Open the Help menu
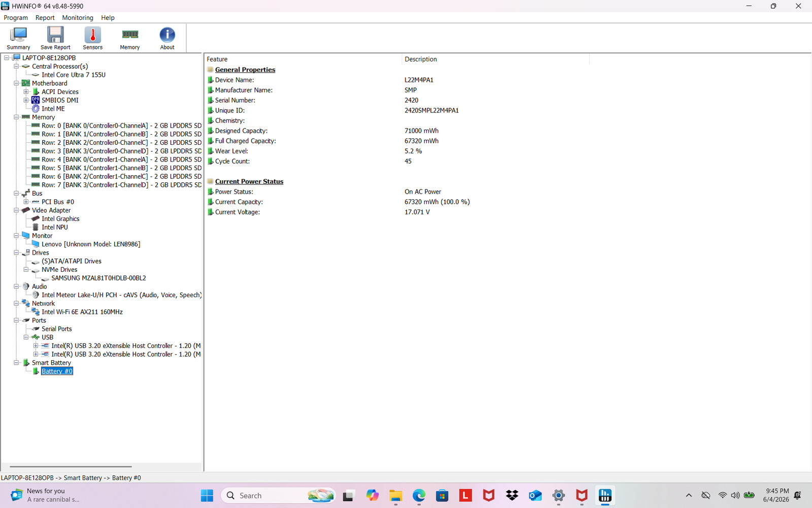Image resolution: width=812 pixels, height=508 pixels. pyautogui.click(x=108, y=18)
